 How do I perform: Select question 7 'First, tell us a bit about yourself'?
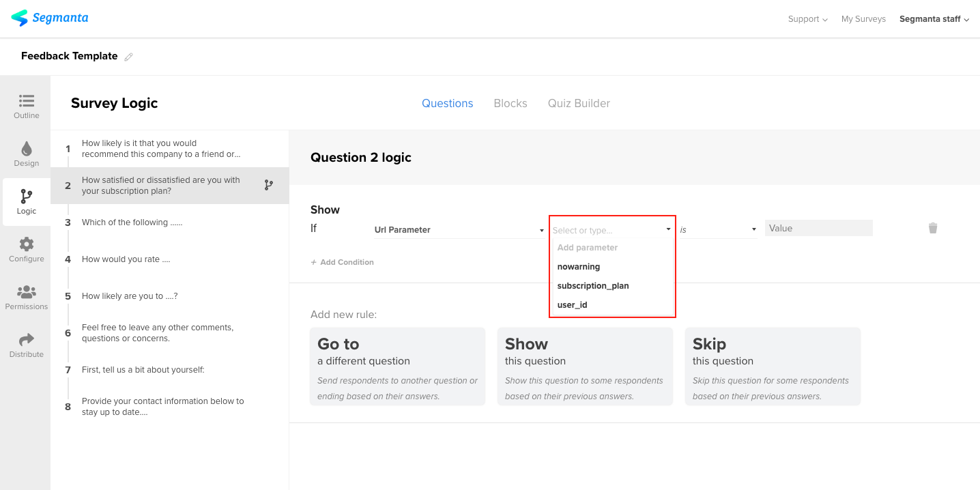pos(170,370)
